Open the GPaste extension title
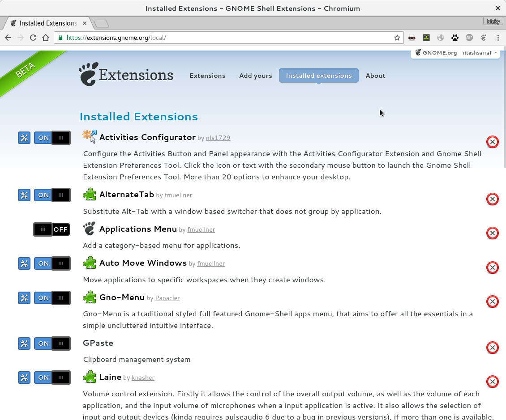 coord(98,343)
